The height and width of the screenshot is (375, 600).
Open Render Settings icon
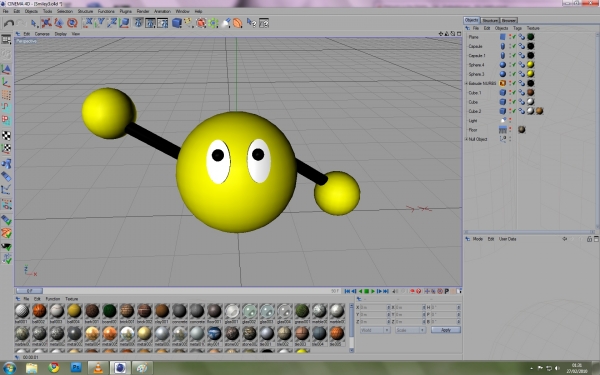pyautogui.click(x=163, y=23)
